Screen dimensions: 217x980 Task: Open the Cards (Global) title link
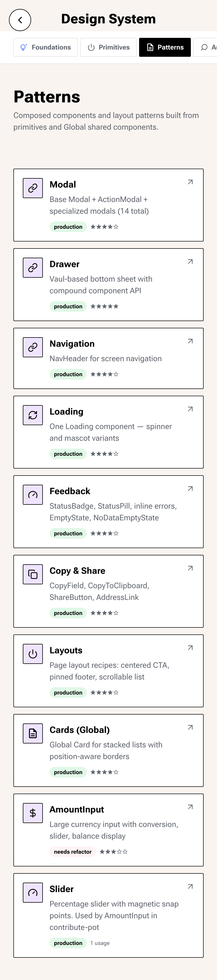(x=80, y=730)
